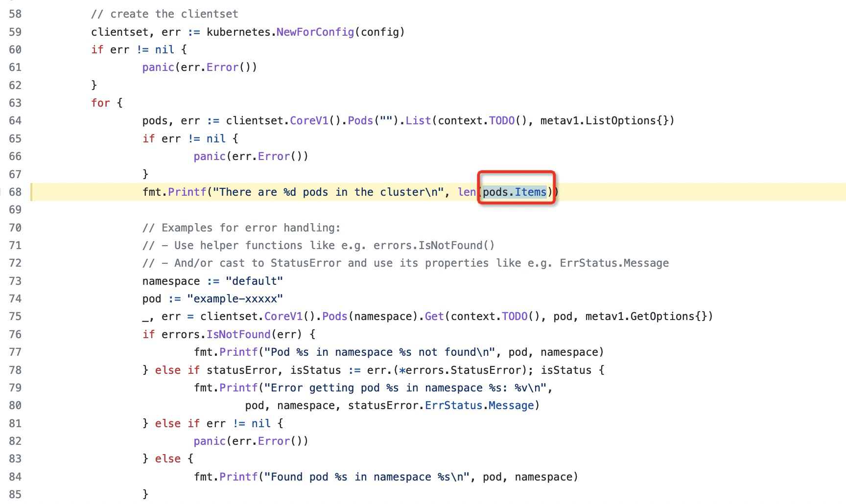Select line number 70
Screen dimensions: 846x504
coord(15,228)
